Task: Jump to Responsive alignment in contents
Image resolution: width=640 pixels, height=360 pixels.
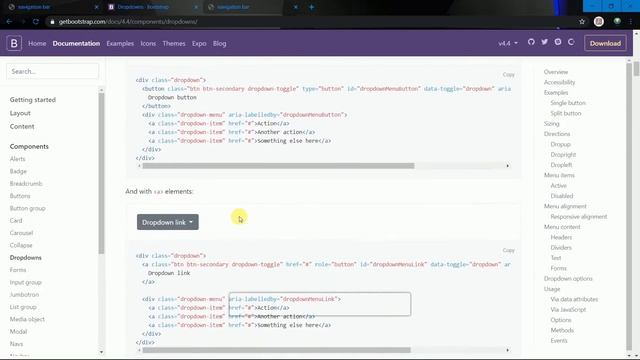Action: pyautogui.click(x=579, y=216)
